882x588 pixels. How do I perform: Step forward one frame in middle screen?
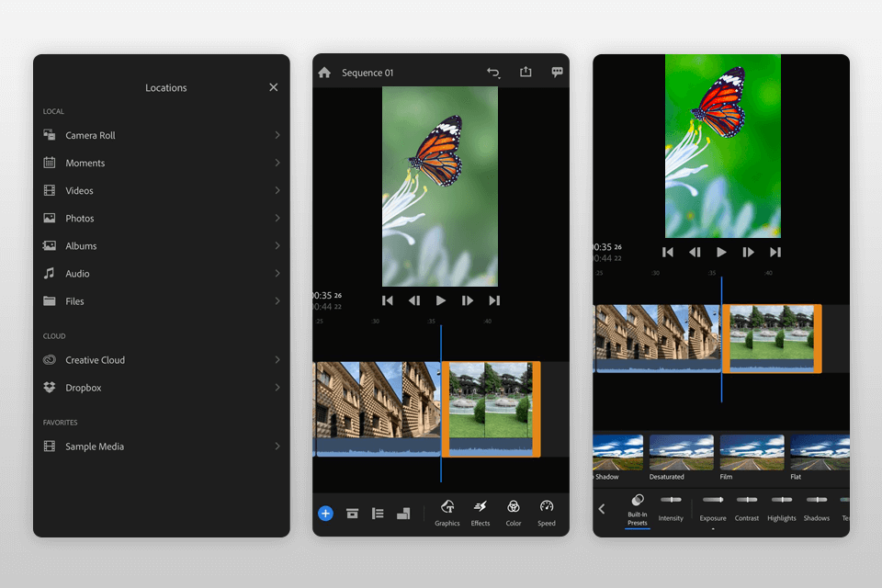(468, 300)
